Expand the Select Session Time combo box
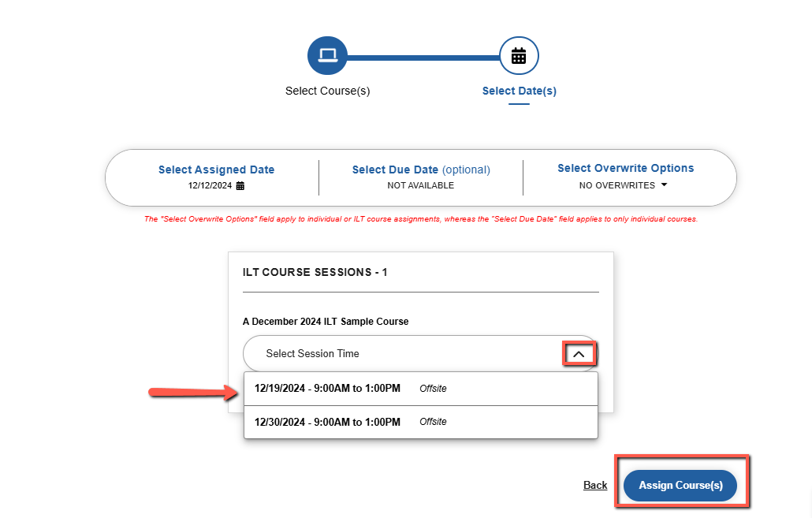Image resolution: width=812 pixels, height=518 pixels. pos(420,353)
